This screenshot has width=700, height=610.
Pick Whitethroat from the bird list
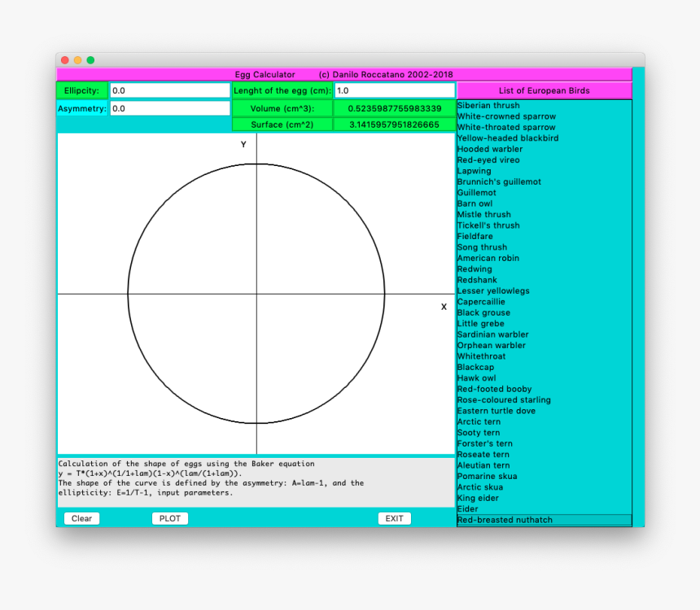click(x=545, y=356)
